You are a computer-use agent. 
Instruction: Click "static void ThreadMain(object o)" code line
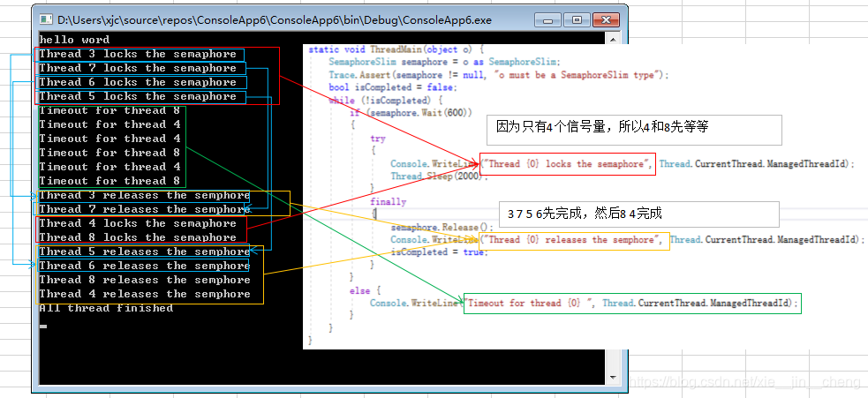[396, 49]
